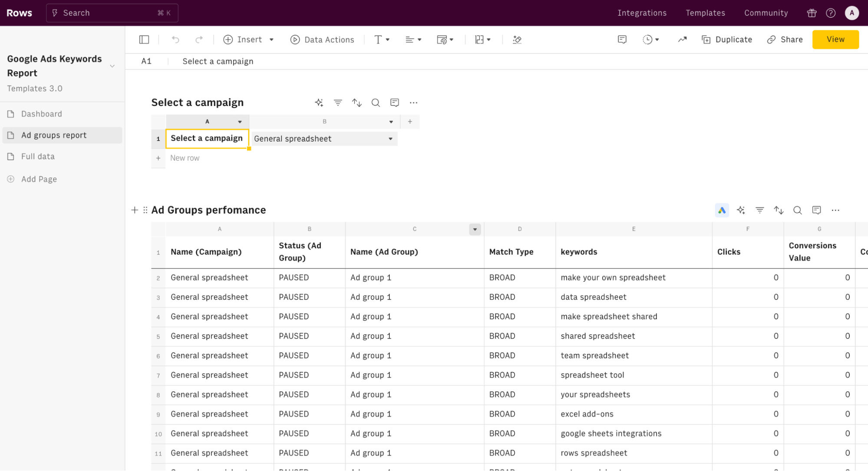The height and width of the screenshot is (471, 868).
Task: Click the sort icon in Select a campaign table
Action: click(356, 103)
